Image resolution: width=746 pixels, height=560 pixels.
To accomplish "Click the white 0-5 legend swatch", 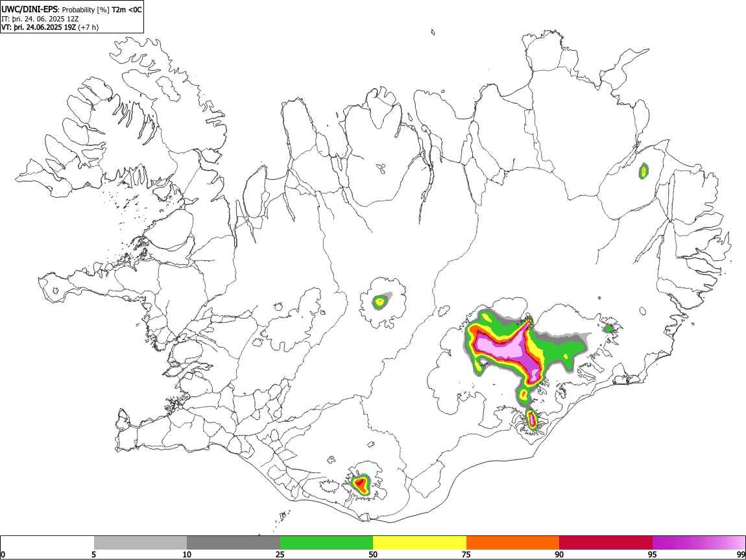I will pyautogui.click(x=47, y=542).
